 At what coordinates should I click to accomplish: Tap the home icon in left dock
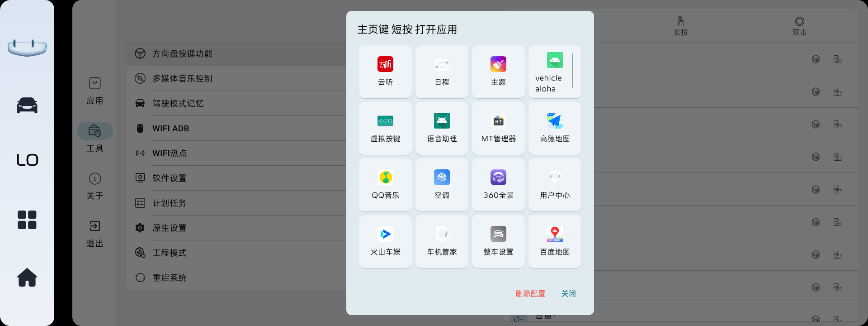click(27, 277)
